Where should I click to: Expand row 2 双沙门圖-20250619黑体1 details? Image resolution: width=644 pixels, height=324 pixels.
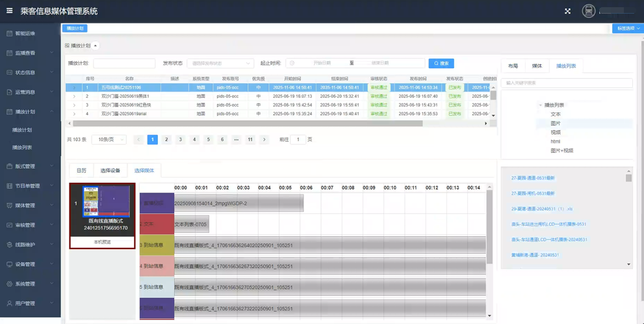click(x=74, y=96)
